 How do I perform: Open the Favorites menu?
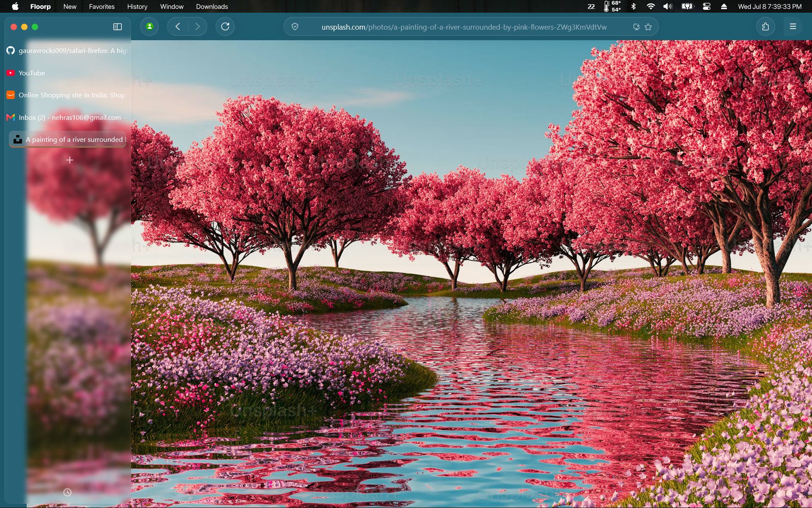101,6
